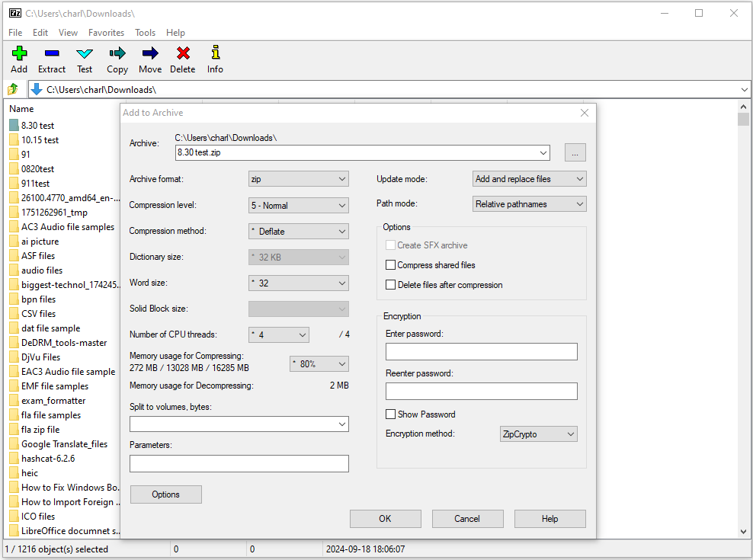
Task: Click the go-up folder icon
Action: [12, 88]
